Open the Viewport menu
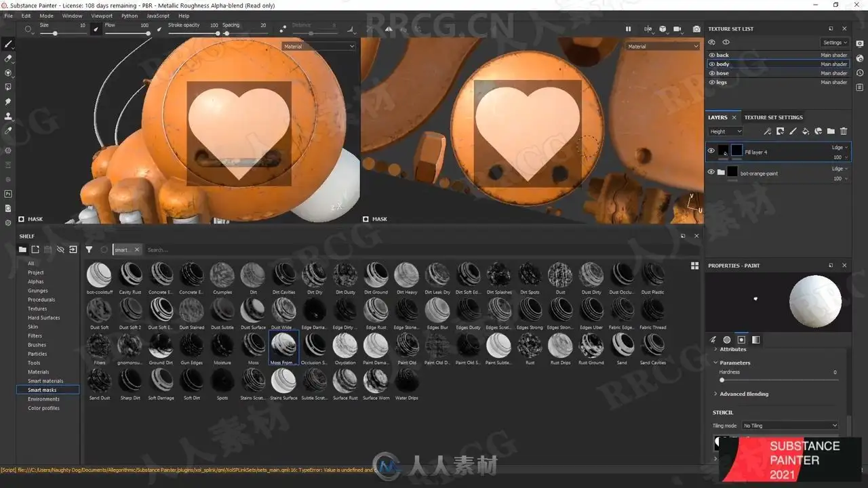Image resolution: width=868 pixels, height=488 pixels. [102, 16]
